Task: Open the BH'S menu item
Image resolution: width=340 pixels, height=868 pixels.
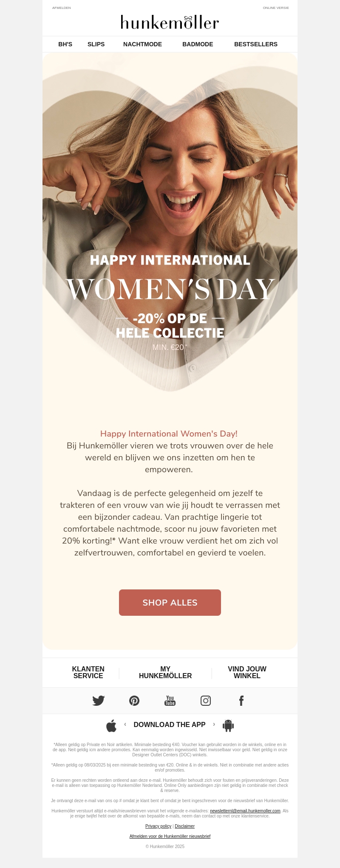Action: coord(65,44)
